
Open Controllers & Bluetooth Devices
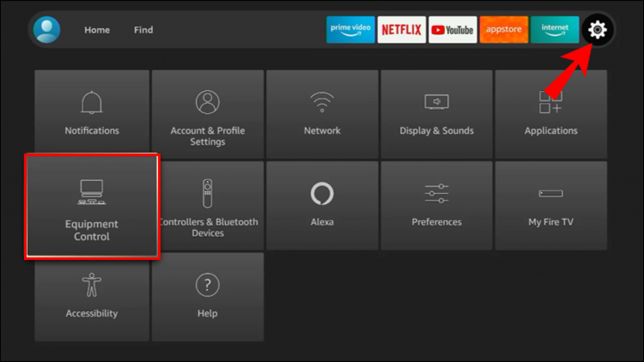[207, 205]
